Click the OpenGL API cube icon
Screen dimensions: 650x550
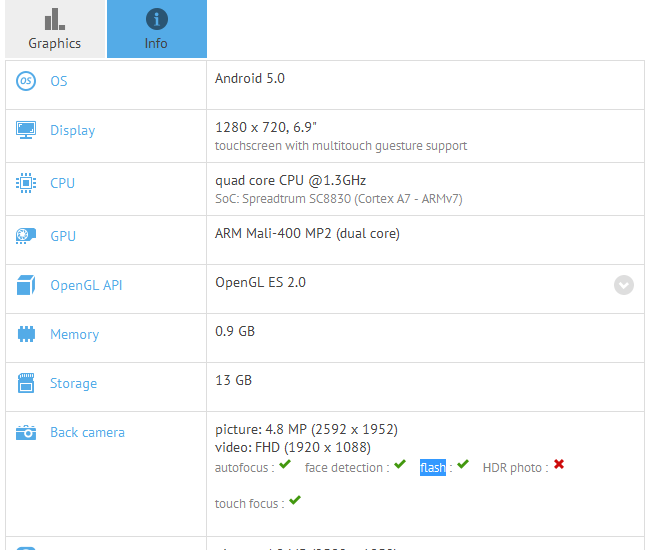pyautogui.click(x=26, y=286)
